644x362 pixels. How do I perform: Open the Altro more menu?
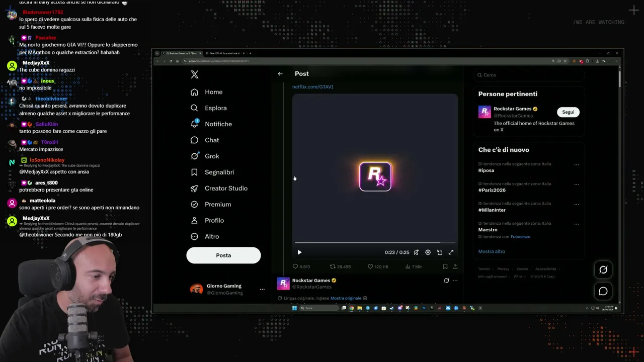point(205,237)
